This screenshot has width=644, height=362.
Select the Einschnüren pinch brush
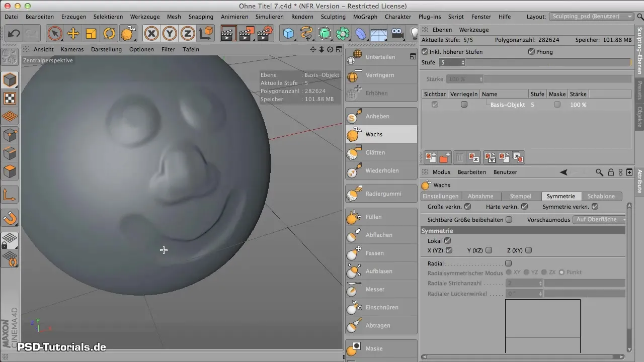[381, 307]
